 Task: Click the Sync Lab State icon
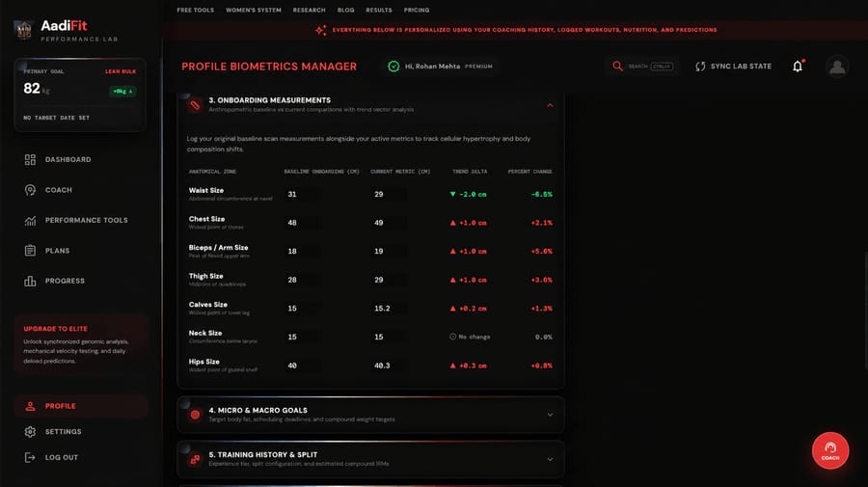click(x=700, y=67)
